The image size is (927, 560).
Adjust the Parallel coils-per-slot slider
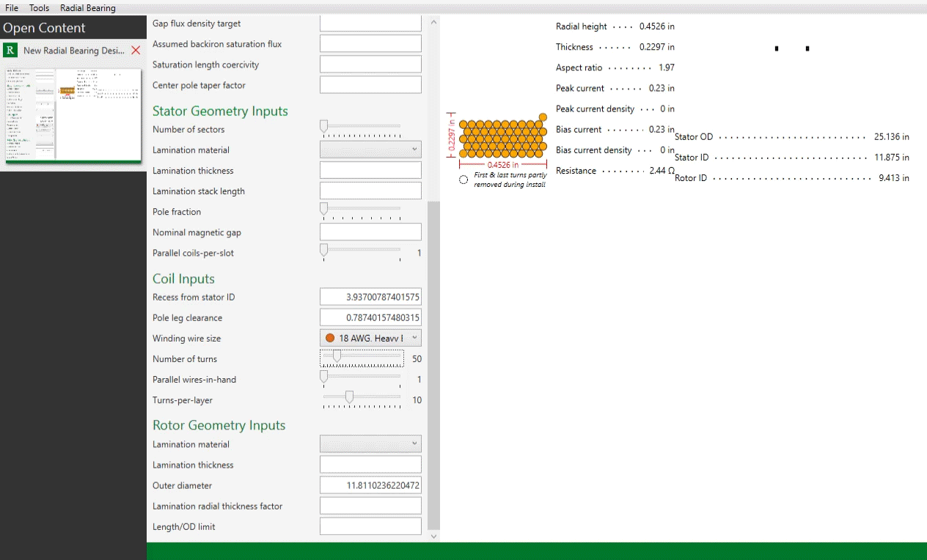362,253
